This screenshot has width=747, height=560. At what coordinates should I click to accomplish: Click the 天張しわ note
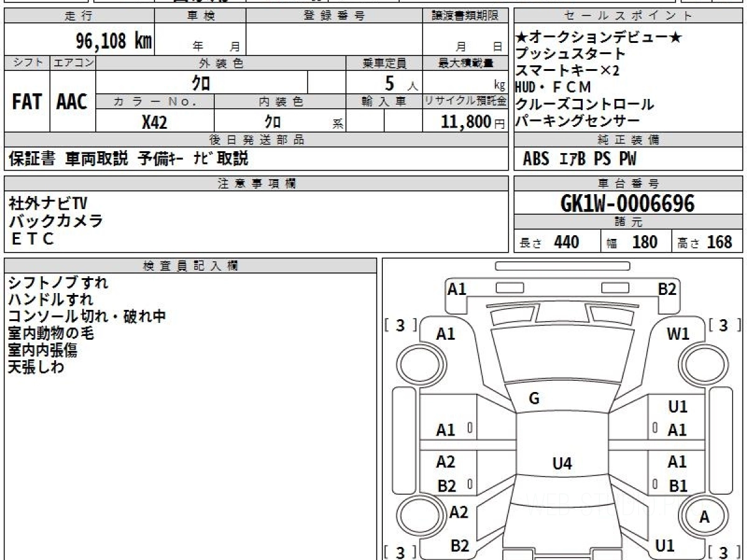tap(36, 366)
